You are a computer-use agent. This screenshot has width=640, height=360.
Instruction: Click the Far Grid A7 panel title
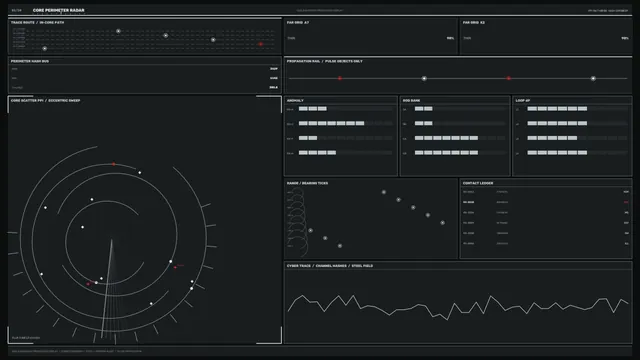pyautogui.click(x=298, y=22)
